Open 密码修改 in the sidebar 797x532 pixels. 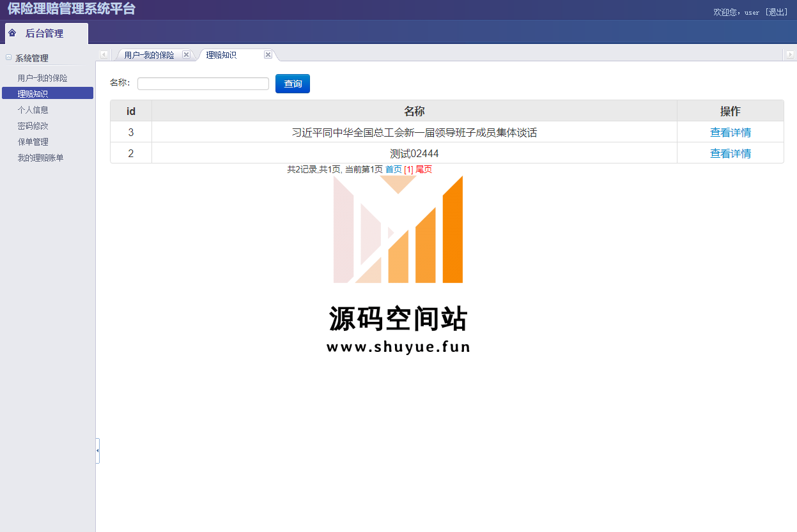(33, 126)
